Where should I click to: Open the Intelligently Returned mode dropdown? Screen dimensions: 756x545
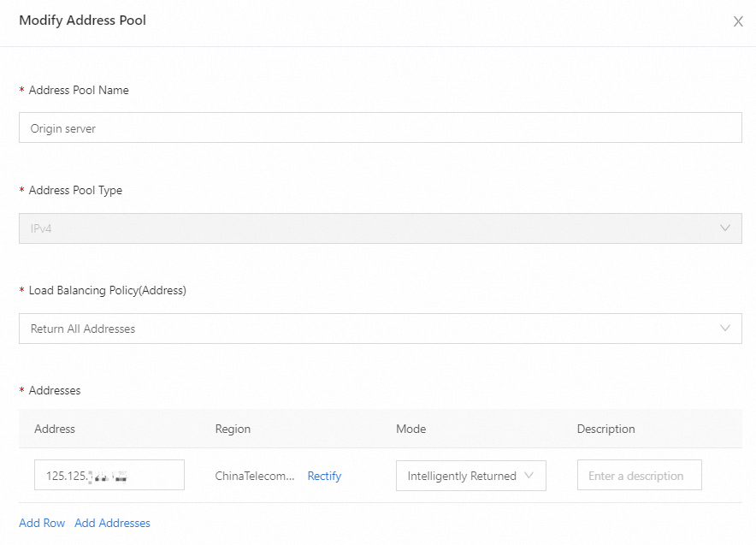pyautogui.click(x=462, y=476)
